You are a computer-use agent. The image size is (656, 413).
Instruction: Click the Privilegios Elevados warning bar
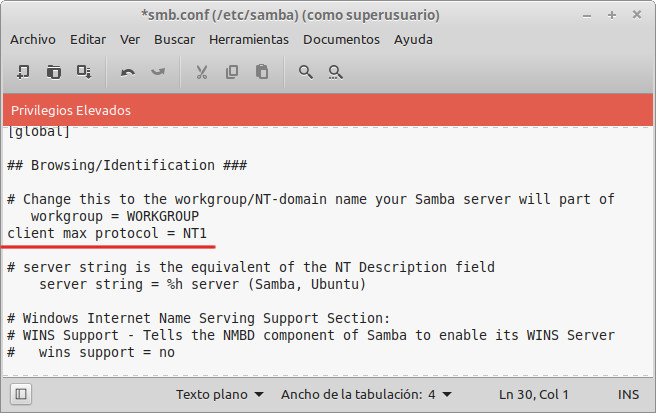click(x=328, y=110)
